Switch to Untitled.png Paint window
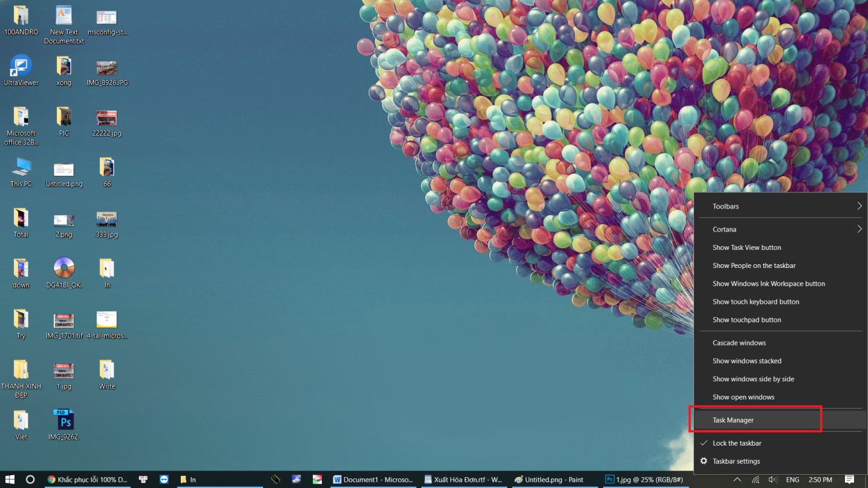The width and height of the screenshot is (868, 488). pos(555,480)
